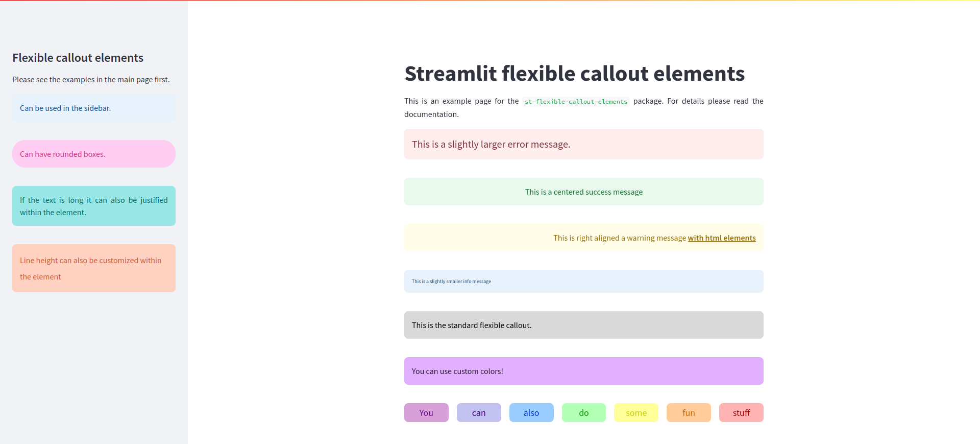The height and width of the screenshot is (444, 980).
Task: Select the slightly larger error message callout
Action: [x=583, y=144]
